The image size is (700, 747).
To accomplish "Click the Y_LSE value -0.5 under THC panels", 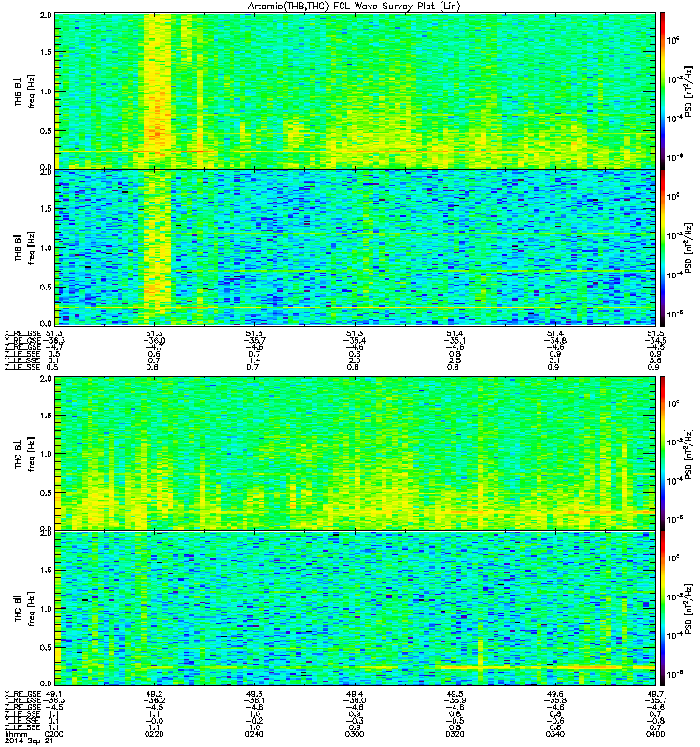I will click(455, 721).
